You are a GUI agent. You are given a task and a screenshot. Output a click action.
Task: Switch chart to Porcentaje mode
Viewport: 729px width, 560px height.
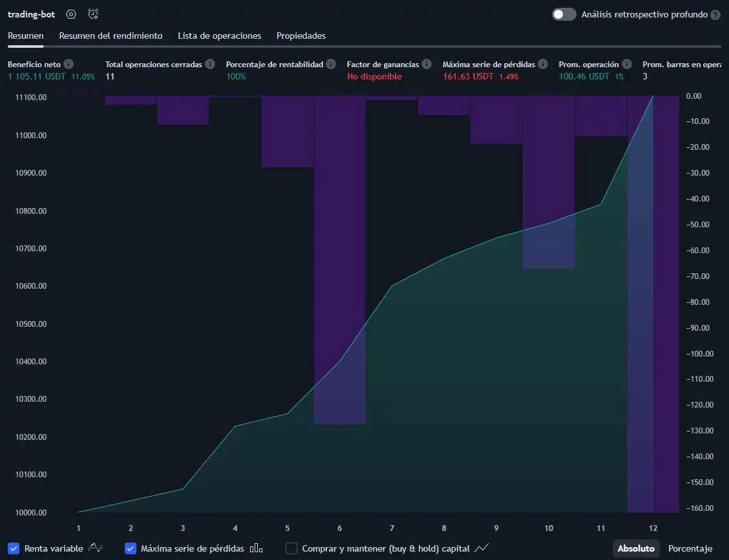[690, 548]
